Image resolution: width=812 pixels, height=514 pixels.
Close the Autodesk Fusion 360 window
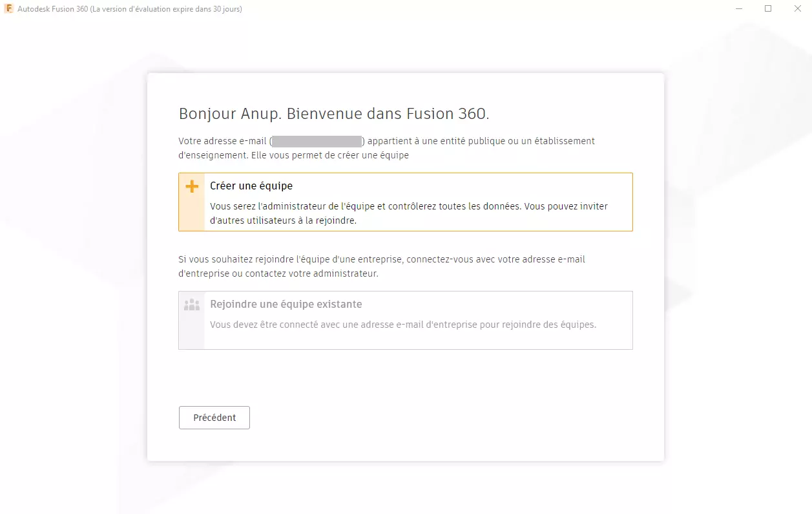(x=797, y=9)
